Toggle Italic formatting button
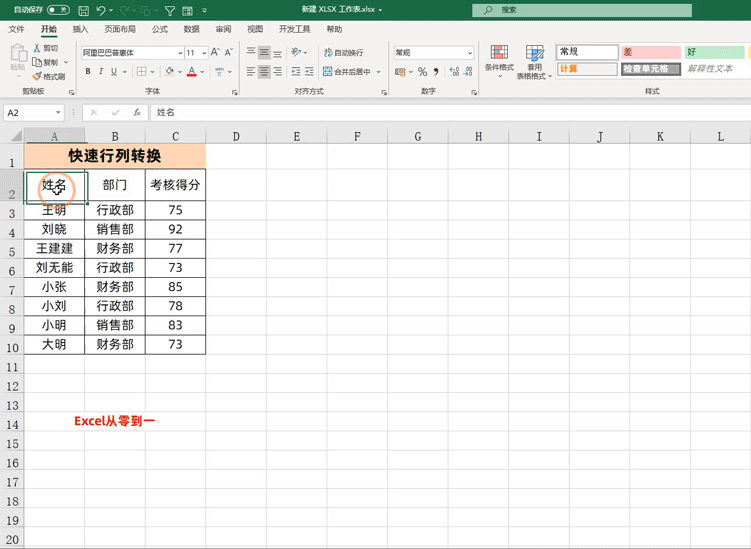Viewport: 751px width, 549px height. click(x=101, y=72)
